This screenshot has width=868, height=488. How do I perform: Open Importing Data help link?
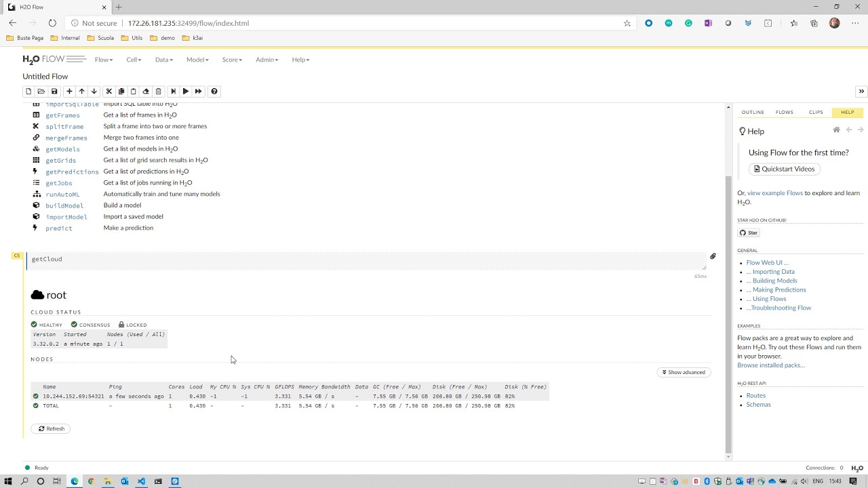(770, 272)
